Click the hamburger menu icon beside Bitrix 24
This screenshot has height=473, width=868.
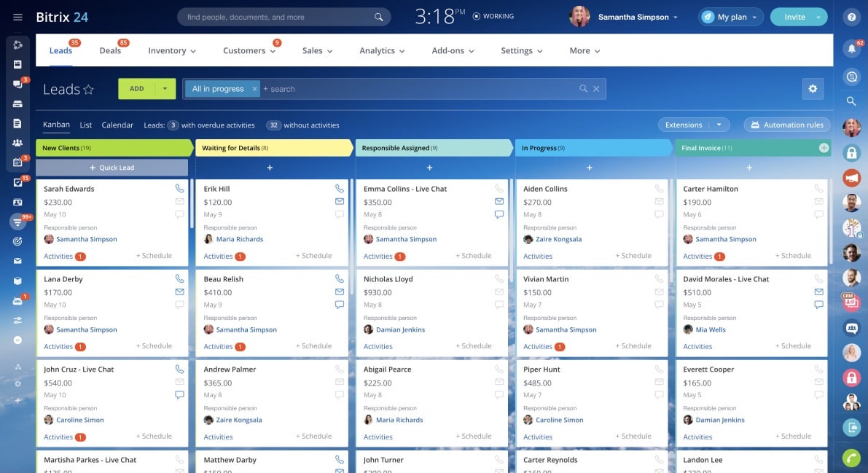(x=17, y=17)
